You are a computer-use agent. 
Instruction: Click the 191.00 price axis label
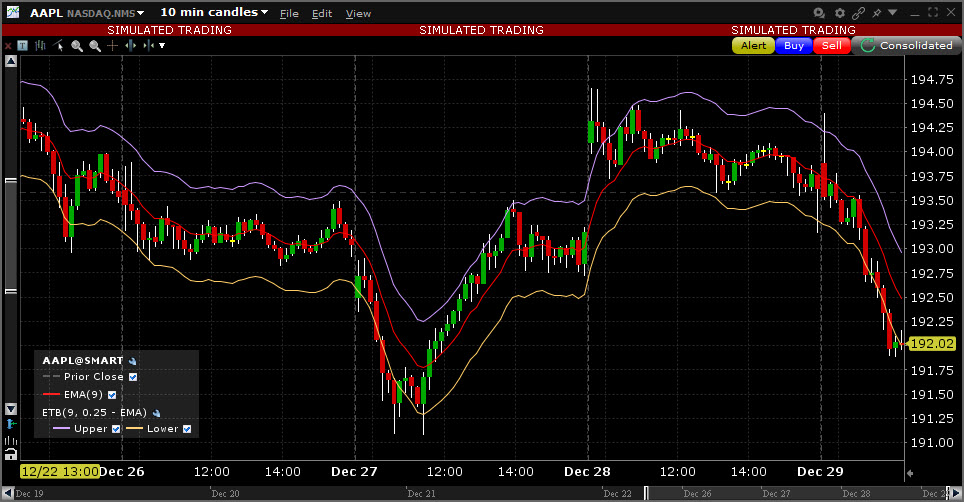pos(932,443)
